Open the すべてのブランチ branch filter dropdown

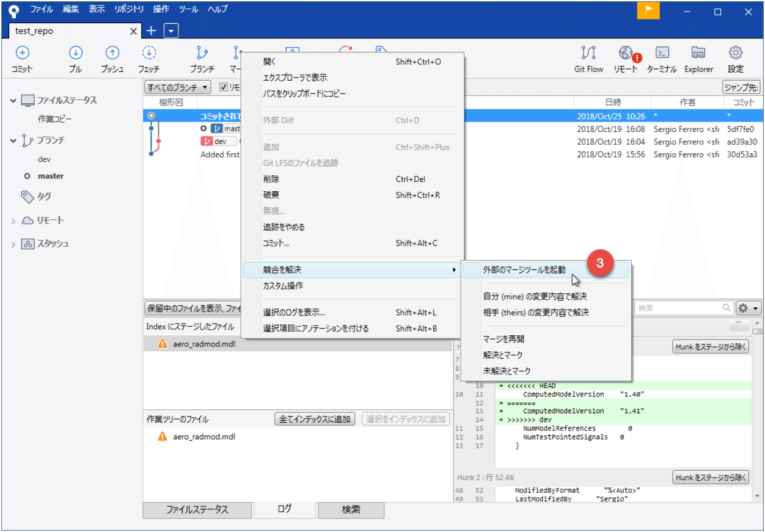tap(178, 87)
